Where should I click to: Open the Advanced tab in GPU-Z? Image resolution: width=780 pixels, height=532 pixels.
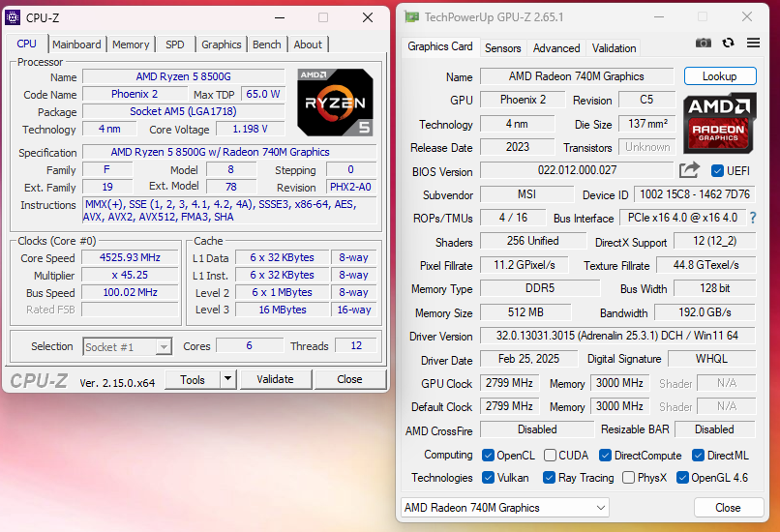(556, 48)
